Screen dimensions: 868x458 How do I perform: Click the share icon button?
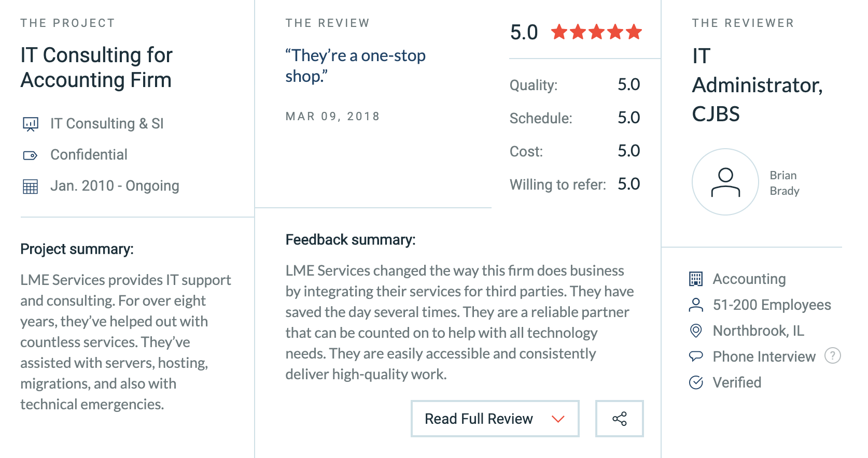point(619,419)
